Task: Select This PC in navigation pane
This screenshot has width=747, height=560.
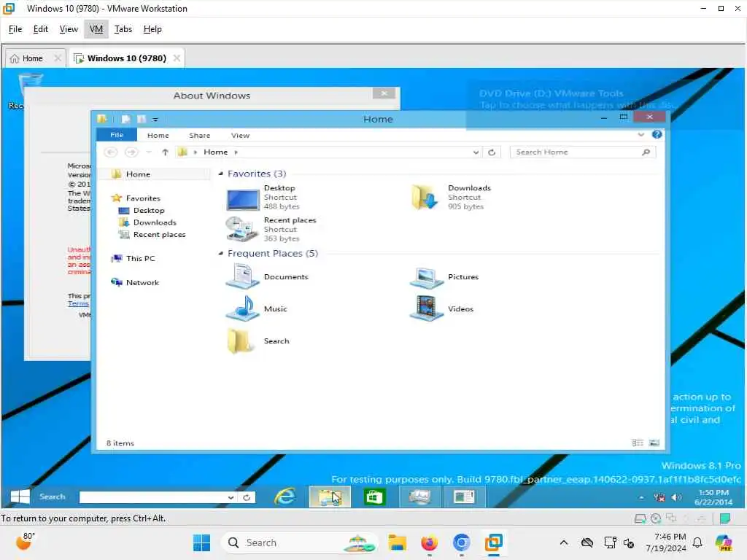Action: [140, 258]
